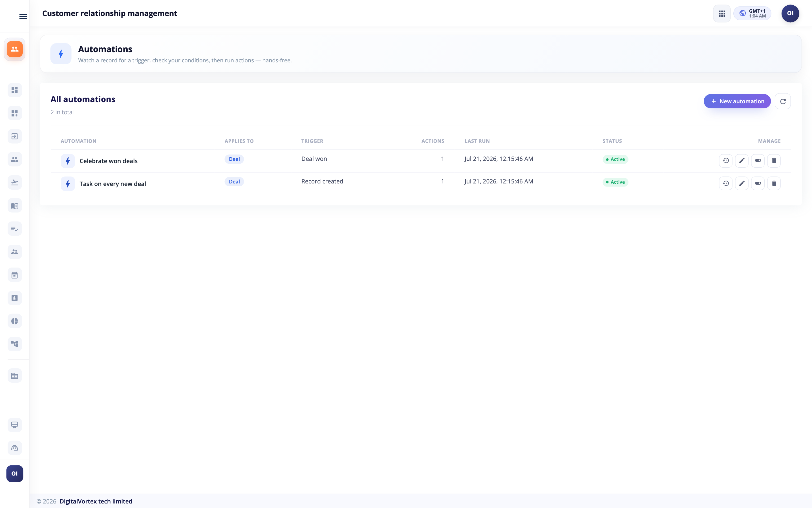This screenshot has width=812, height=508.
Task: Open the OI user avatar in header
Action: pyautogui.click(x=790, y=14)
